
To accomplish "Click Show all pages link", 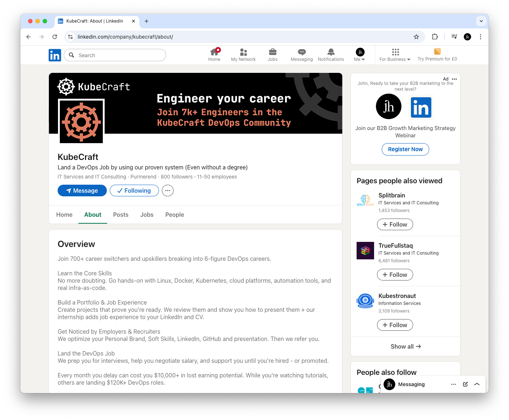I will point(405,346).
